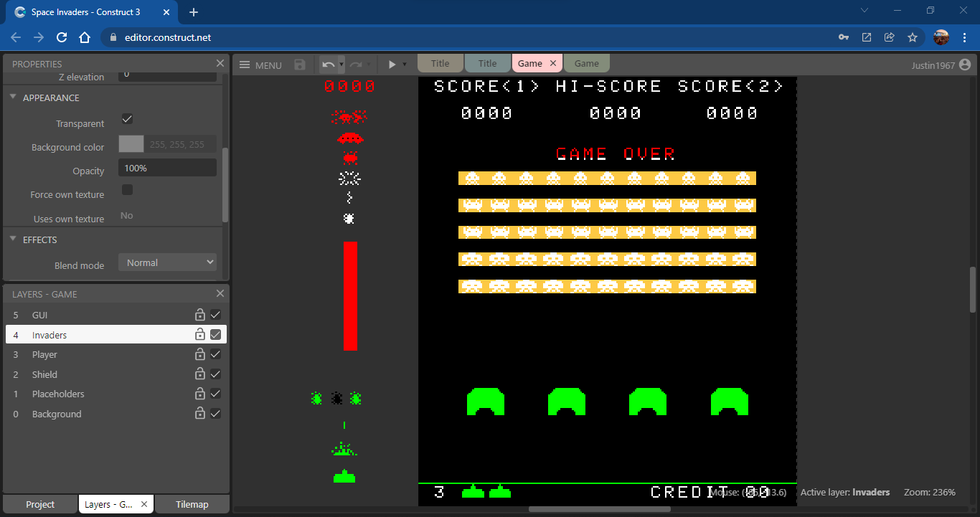Viewport: 980px width, 517px height.
Task: Hide the Background layer
Action: pos(215,414)
